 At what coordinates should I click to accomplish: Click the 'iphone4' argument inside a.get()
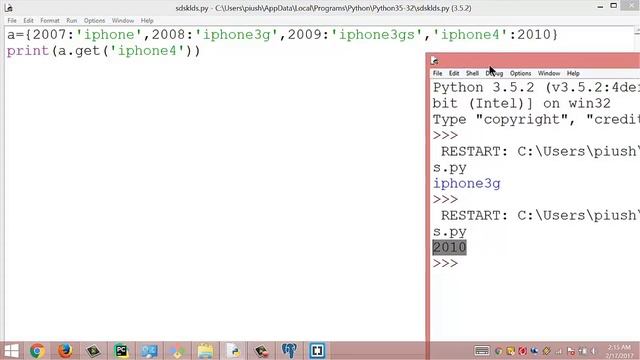[147, 51]
